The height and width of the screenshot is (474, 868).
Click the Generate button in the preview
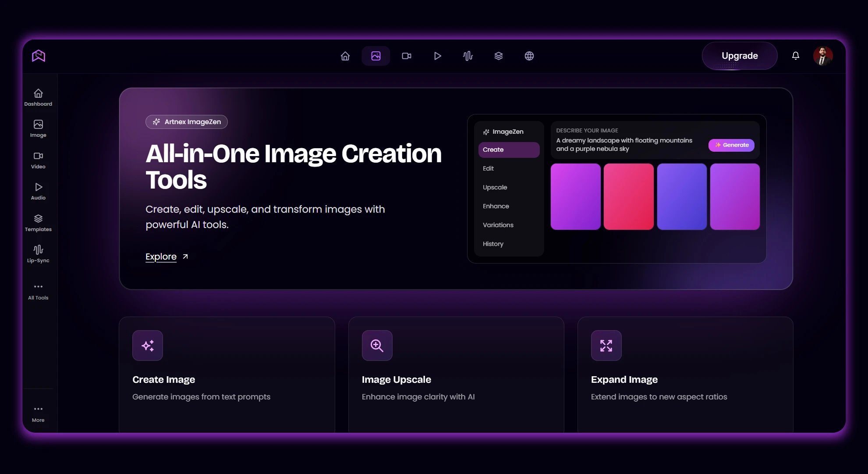point(731,145)
